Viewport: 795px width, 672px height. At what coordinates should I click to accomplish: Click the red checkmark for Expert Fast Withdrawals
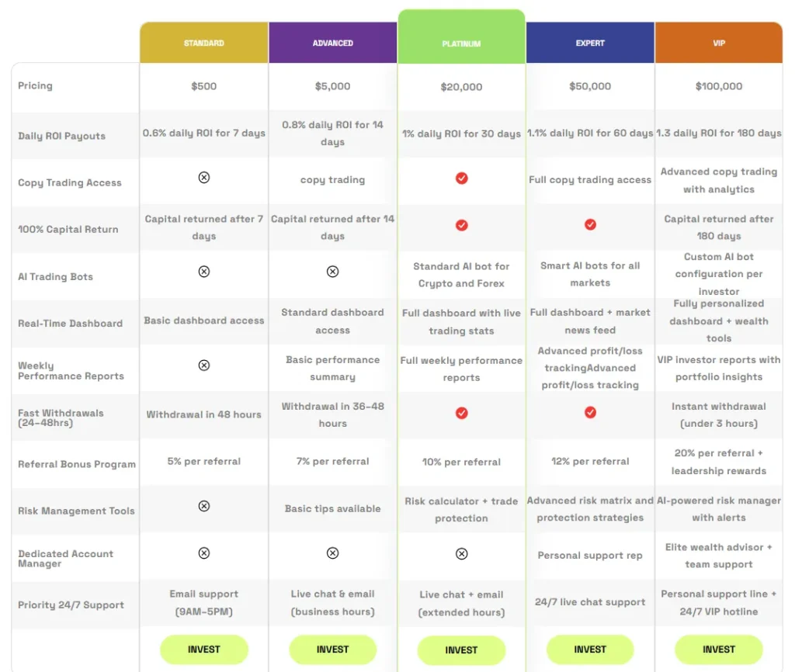point(590,412)
